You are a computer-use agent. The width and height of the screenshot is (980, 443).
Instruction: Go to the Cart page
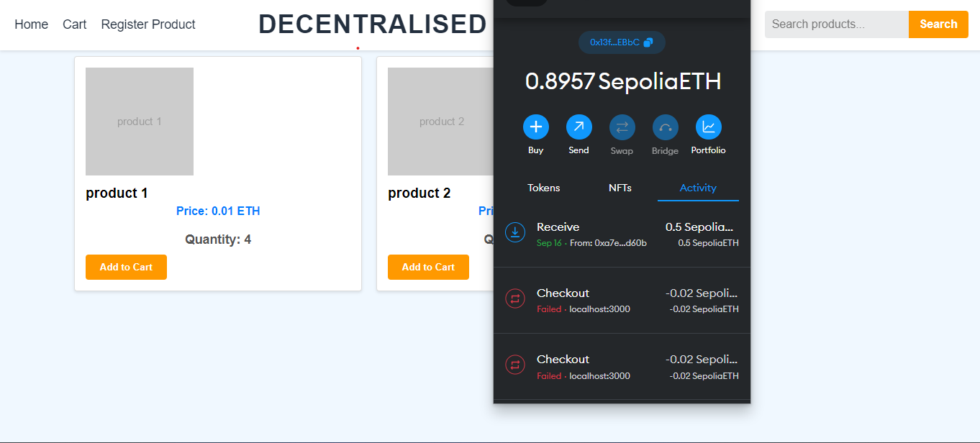[x=74, y=24]
